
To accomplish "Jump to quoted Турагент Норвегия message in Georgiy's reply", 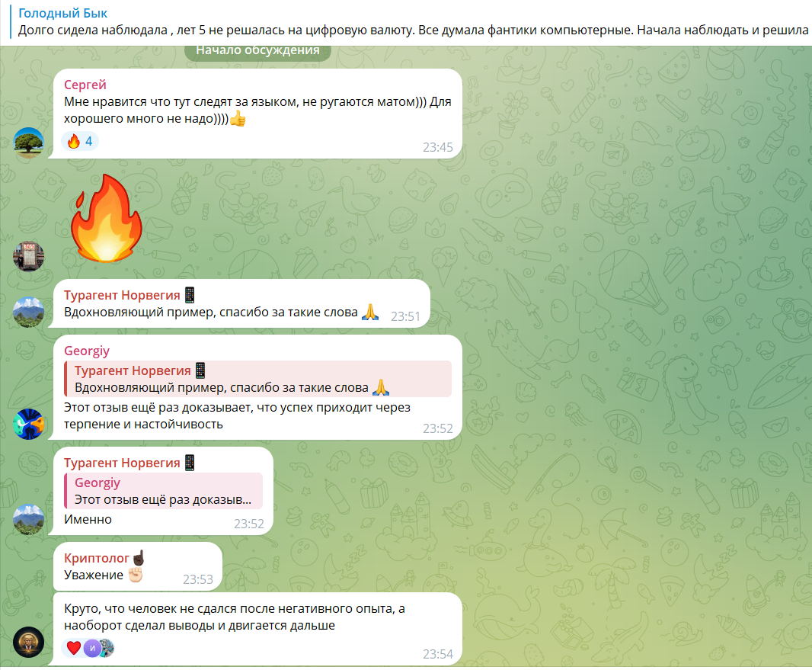I will 257,379.
